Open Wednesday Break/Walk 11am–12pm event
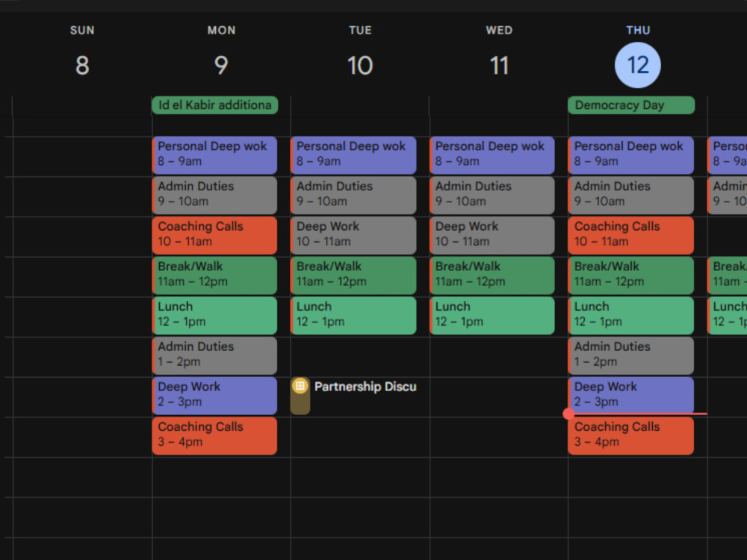The height and width of the screenshot is (560, 747). [x=492, y=276]
